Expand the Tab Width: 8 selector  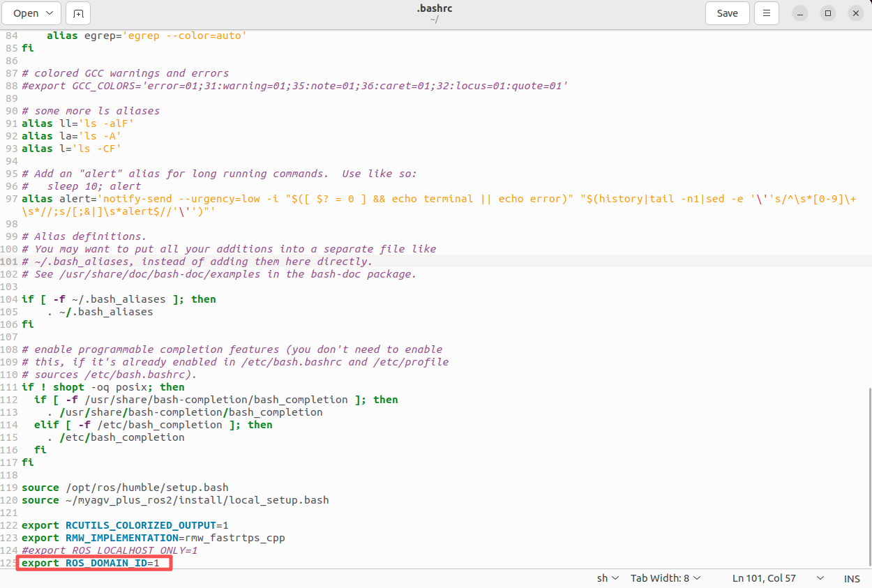(x=666, y=578)
